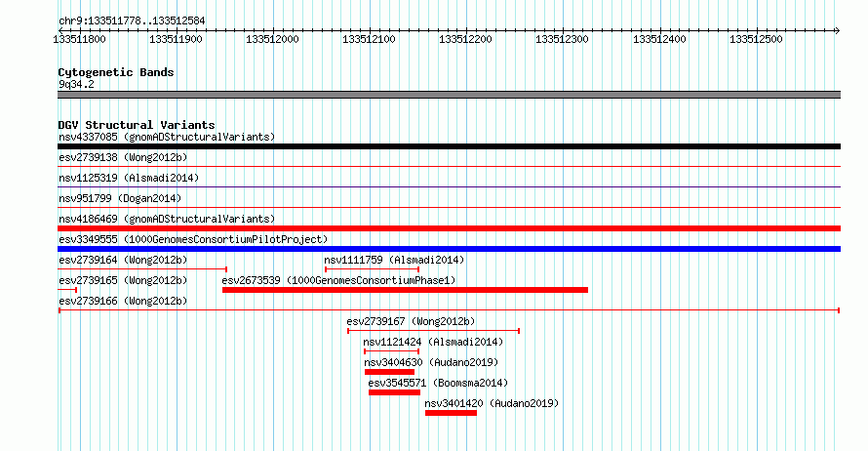Click the black nsv4337085 variant bar

[449, 146]
